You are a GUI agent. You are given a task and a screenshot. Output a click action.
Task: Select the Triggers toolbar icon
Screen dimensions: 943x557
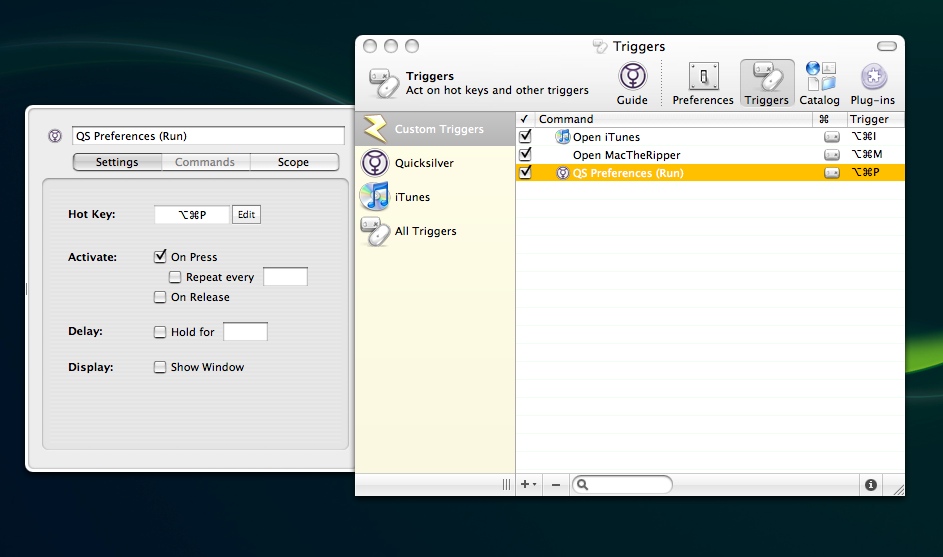pos(766,84)
